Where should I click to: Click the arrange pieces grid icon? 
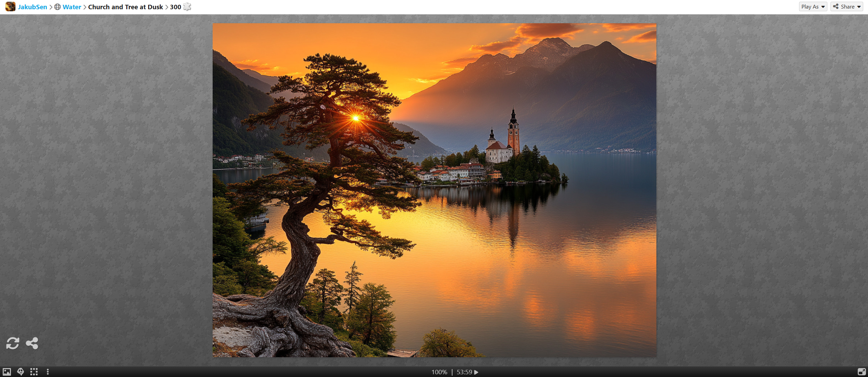point(34,372)
